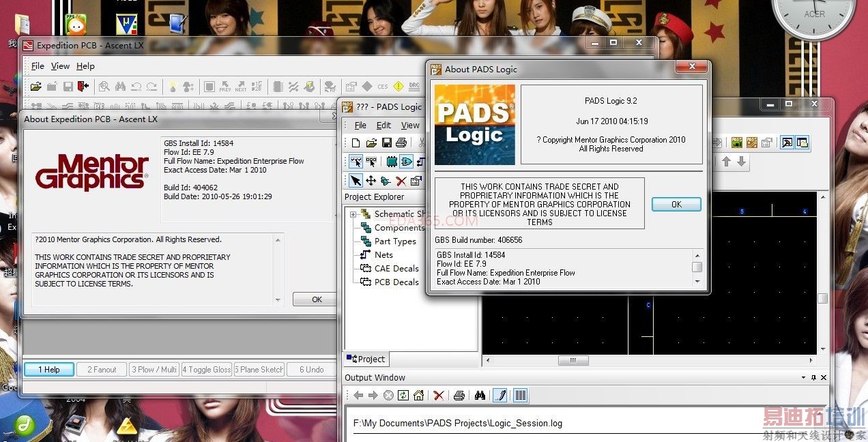Screen dimensions: 868x442
Task: Click the binoculars Find icon in Expedition PCB toolbar
Action: pyautogui.click(x=120, y=87)
